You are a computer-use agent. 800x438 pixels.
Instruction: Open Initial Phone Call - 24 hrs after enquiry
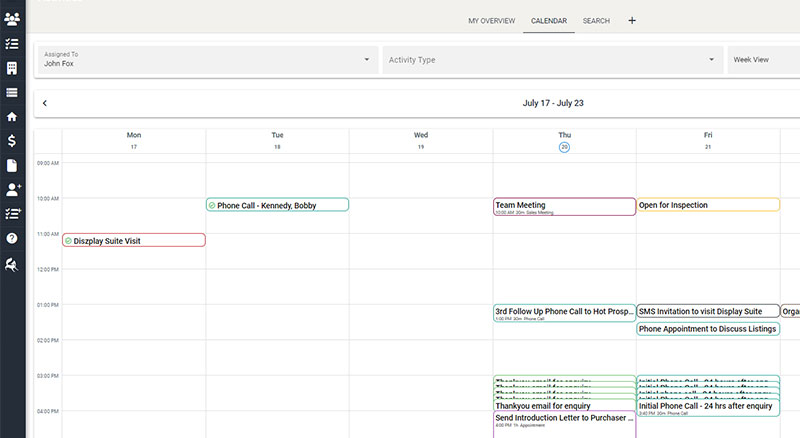708,407
